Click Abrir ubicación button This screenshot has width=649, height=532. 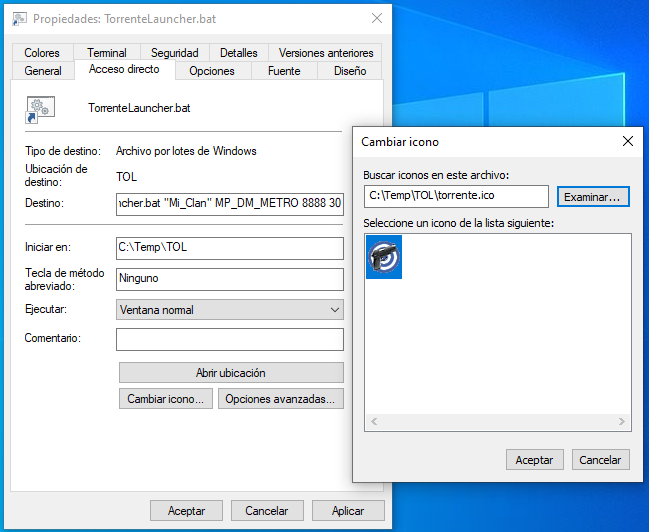(x=230, y=373)
